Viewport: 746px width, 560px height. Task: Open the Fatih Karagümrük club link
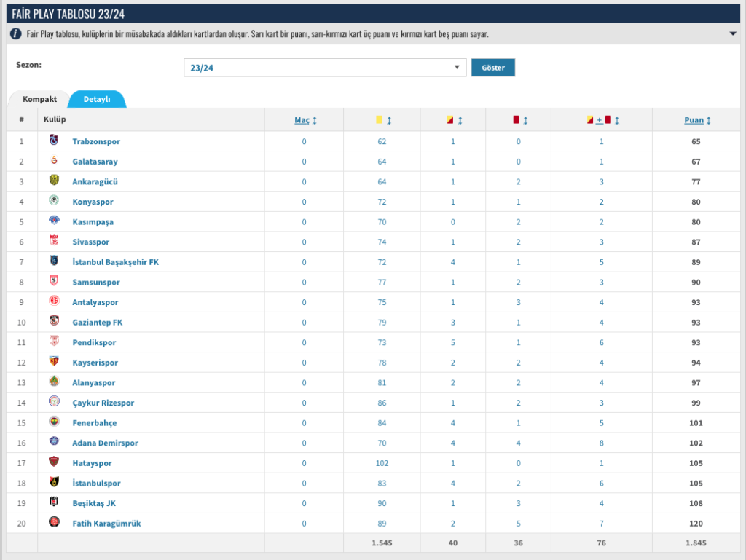pos(106,524)
